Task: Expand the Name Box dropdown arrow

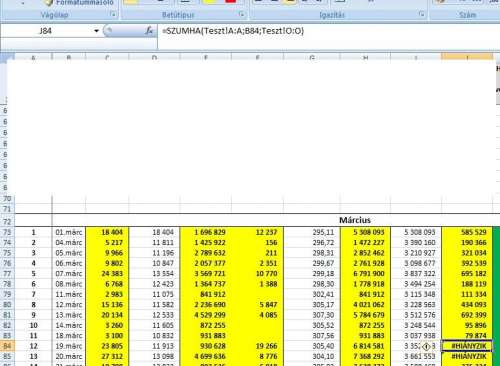Action: [96, 31]
